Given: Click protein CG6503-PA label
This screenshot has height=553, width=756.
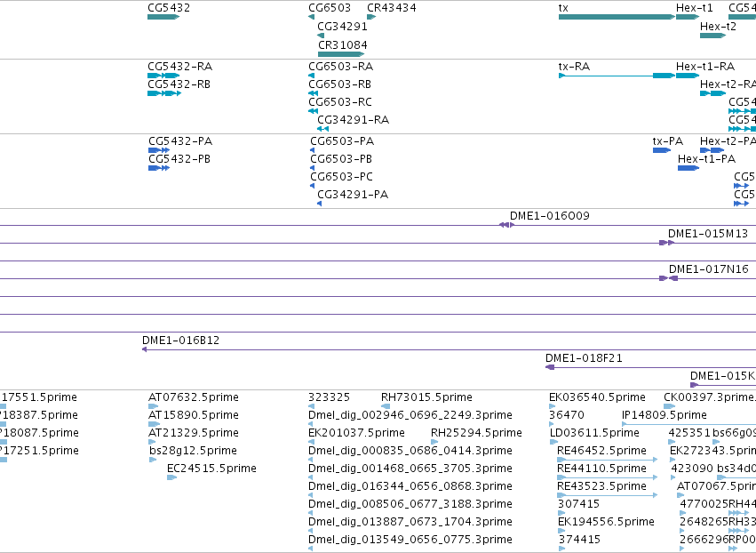Looking at the screenshot, I should pos(342,140).
